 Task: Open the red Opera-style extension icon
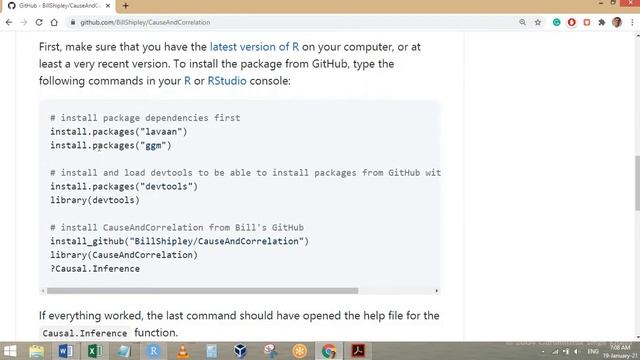[x=571, y=22]
